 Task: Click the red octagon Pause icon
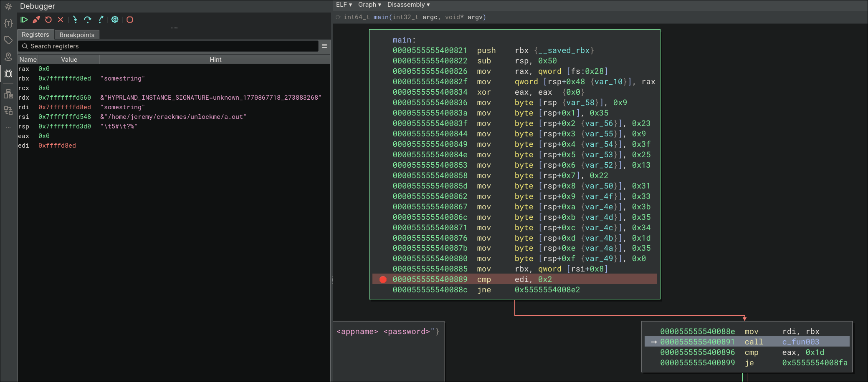[x=130, y=20]
